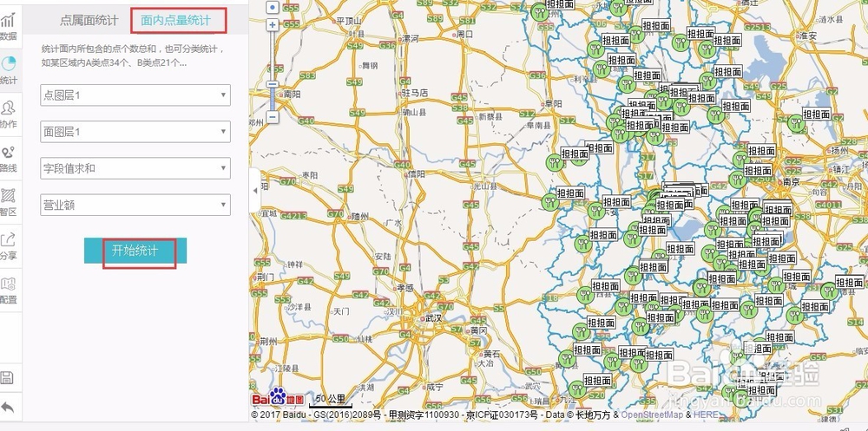This screenshot has width=868, height=431.
Task: Click the Baidu map logo at bottom left
Action: pyautogui.click(x=278, y=397)
